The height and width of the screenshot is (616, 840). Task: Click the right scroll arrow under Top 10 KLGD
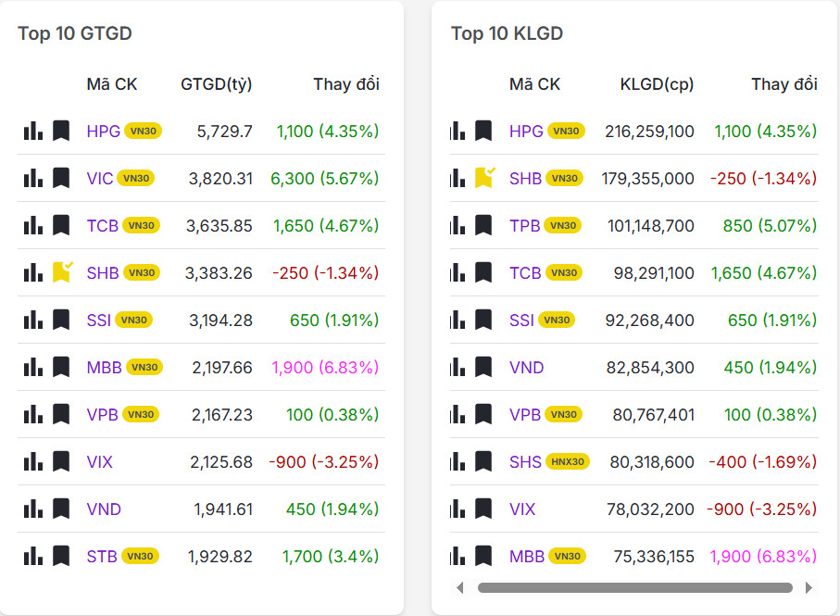point(809,587)
